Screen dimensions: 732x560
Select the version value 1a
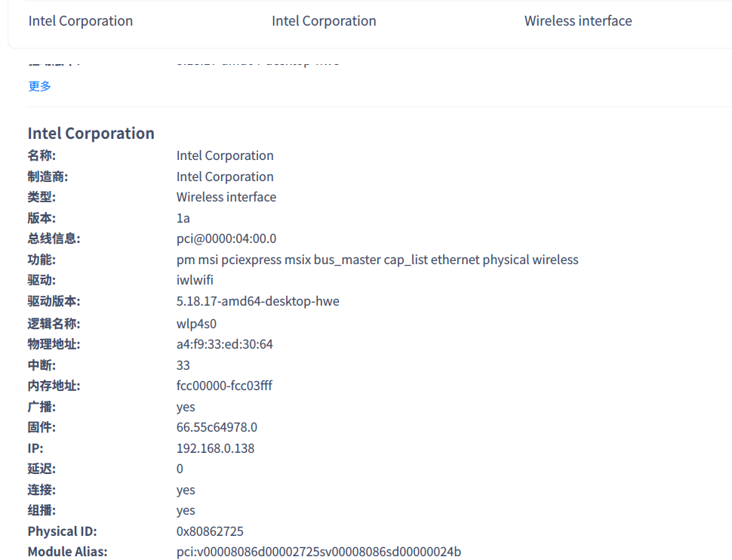(x=183, y=218)
